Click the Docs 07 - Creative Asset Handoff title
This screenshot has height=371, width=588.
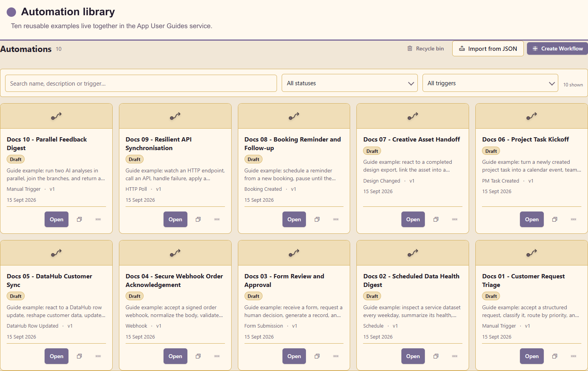[x=412, y=139]
